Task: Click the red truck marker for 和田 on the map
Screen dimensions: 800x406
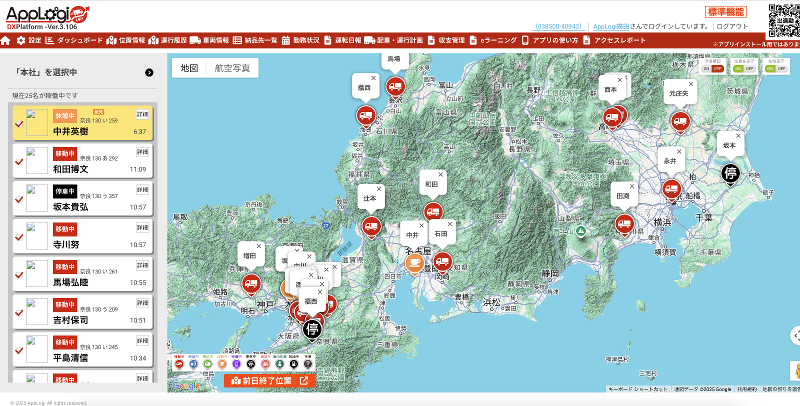Action: tap(433, 211)
